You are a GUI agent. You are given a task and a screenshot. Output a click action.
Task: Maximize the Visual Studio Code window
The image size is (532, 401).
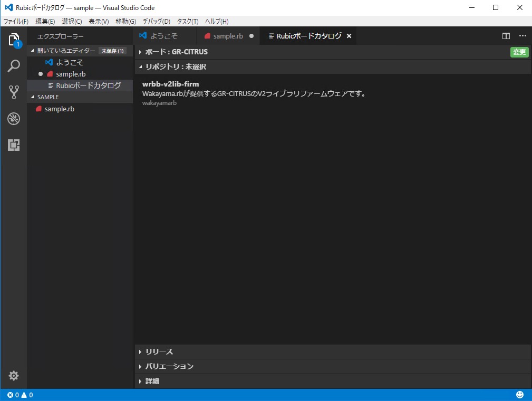click(496, 7)
